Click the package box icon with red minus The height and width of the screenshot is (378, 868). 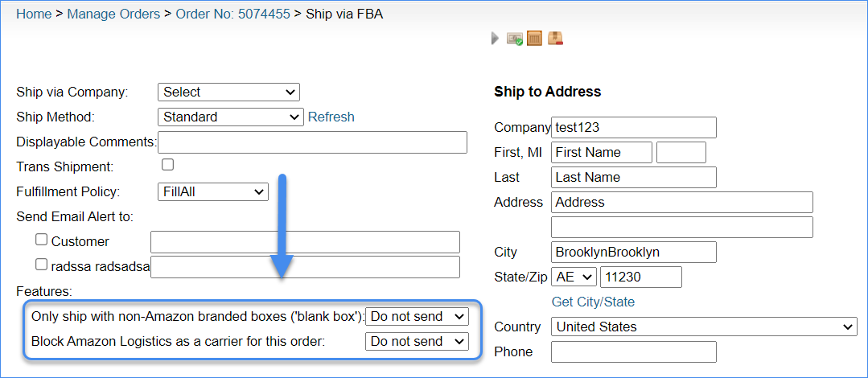555,38
